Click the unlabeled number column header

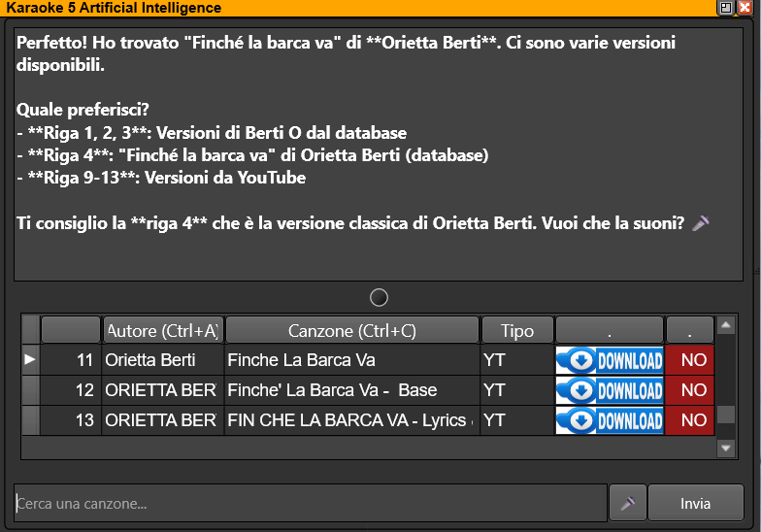pyautogui.click(x=71, y=330)
